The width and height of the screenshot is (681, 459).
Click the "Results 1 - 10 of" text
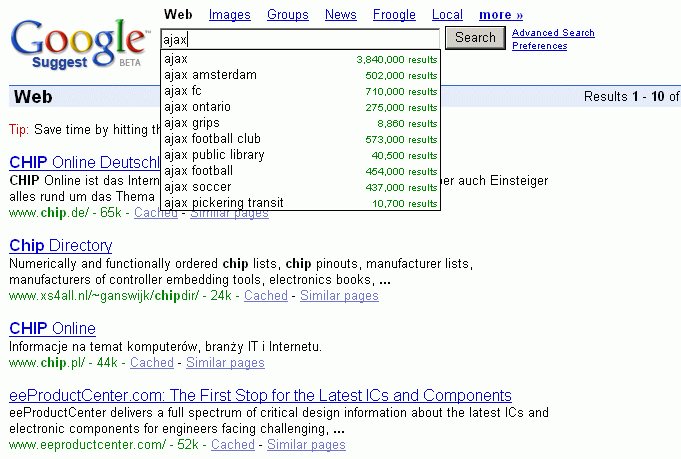(x=631, y=96)
